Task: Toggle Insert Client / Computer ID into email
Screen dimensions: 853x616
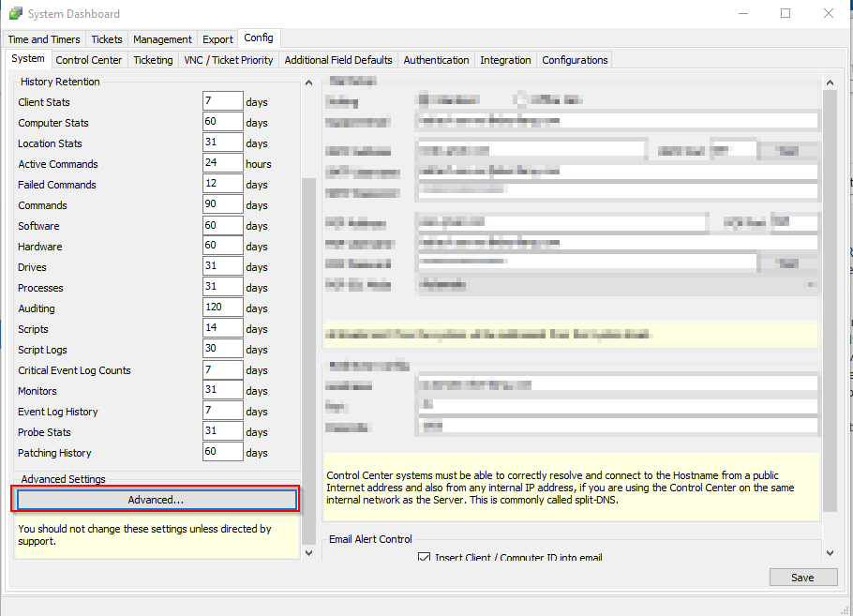Action: pyautogui.click(x=424, y=558)
